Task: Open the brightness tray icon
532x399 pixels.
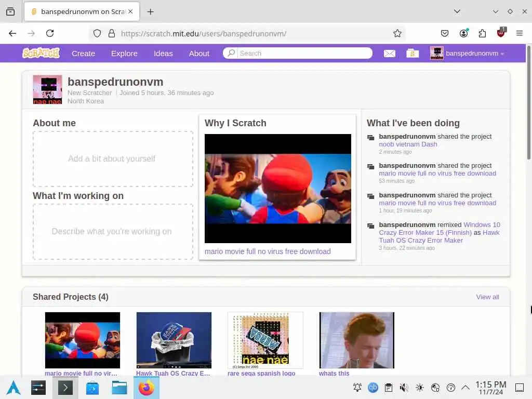Action: click(x=420, y=388)
